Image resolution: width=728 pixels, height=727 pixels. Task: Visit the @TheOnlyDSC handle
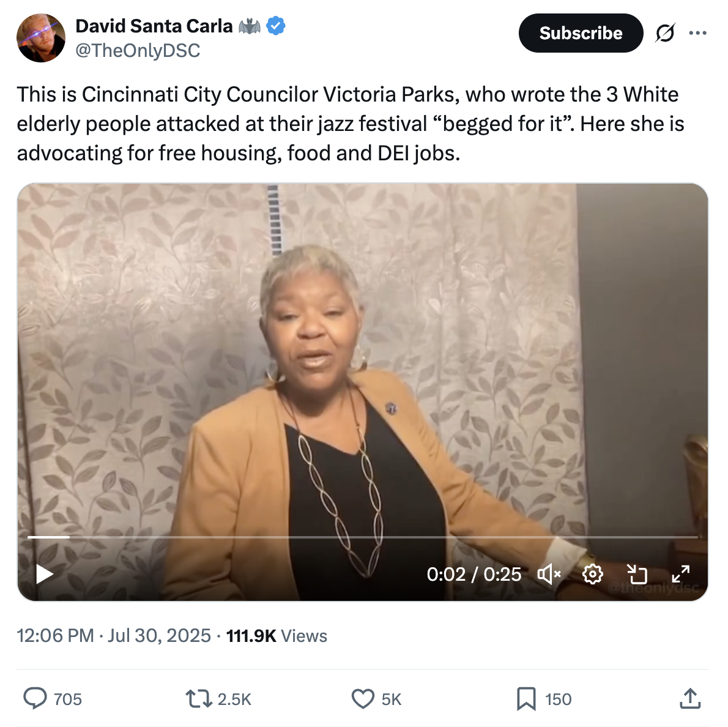coord(138,50)
